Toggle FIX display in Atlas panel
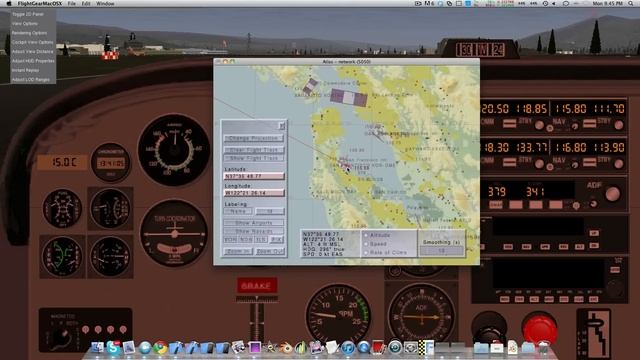The image size is (640, 360). click(x=276, y=240)
